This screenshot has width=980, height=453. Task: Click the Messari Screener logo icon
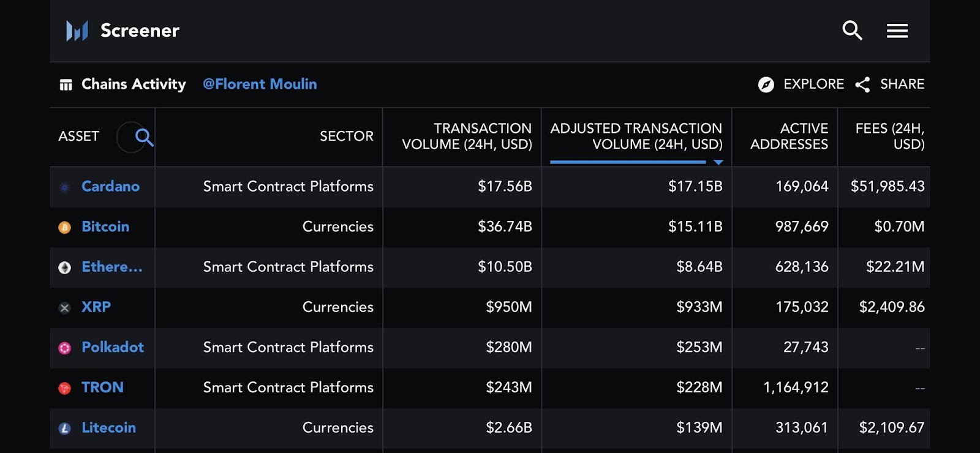[77, 31]
